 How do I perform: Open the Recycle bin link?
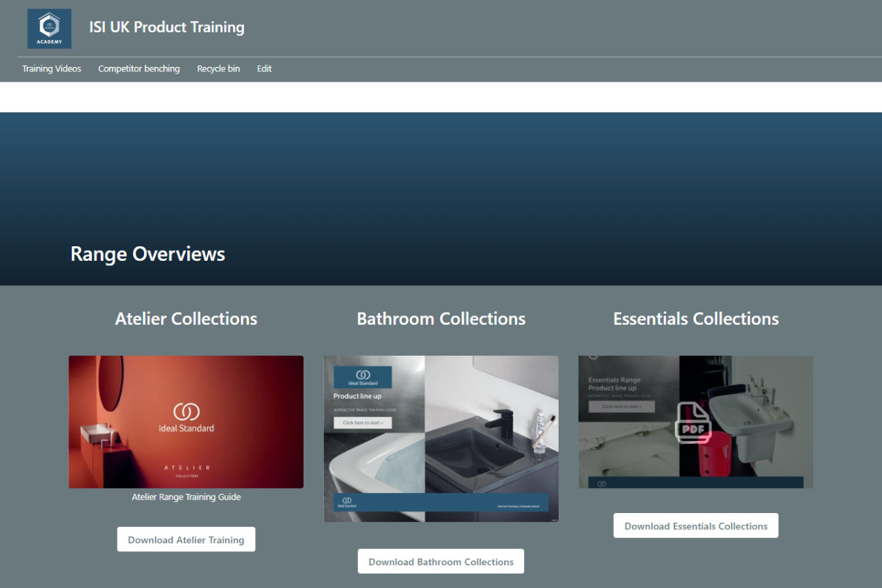pos(218,68)
